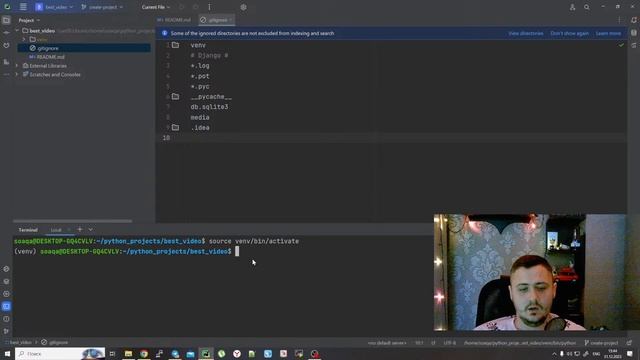The height and width of the screenshot is (360, 640).
Task: Click create-project branch widget in status bar
Action: pos(601,343)
